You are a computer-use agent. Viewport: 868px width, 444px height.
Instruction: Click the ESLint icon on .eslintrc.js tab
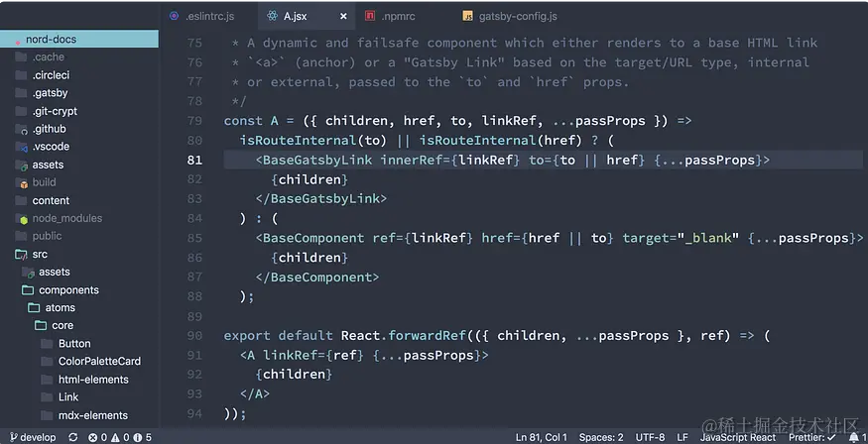coord(175,16)
